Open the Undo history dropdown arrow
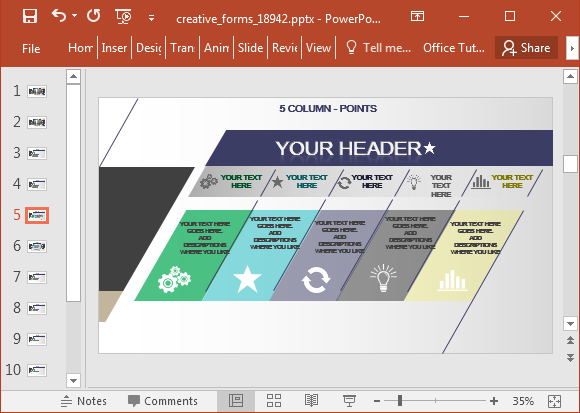 [x=74, y=16]
